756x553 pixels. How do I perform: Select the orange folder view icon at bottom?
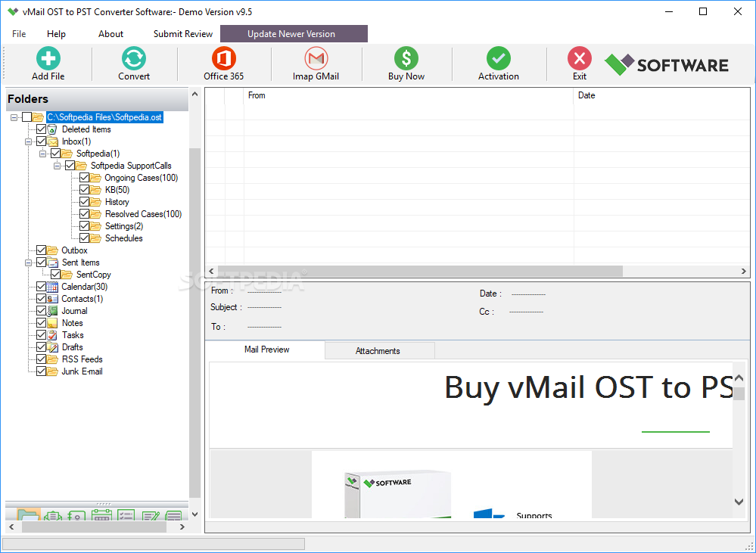[x=29, y=514]
